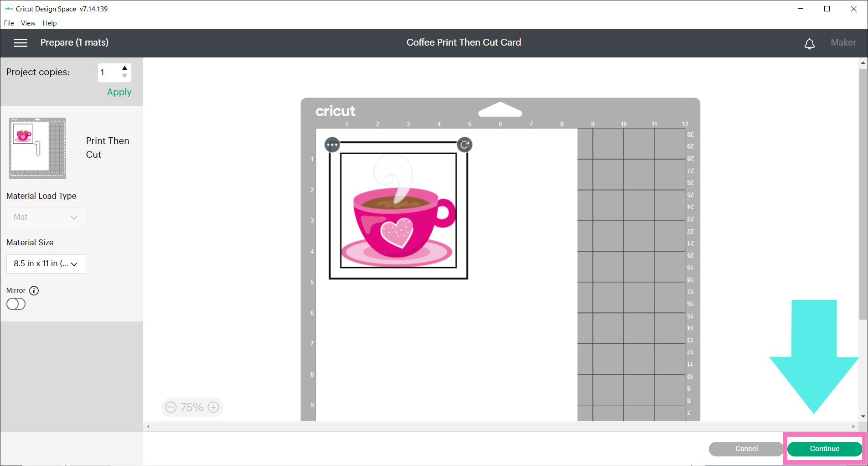Decrease project copies with down arrow

pyautogui.click(x=124, y=76)
